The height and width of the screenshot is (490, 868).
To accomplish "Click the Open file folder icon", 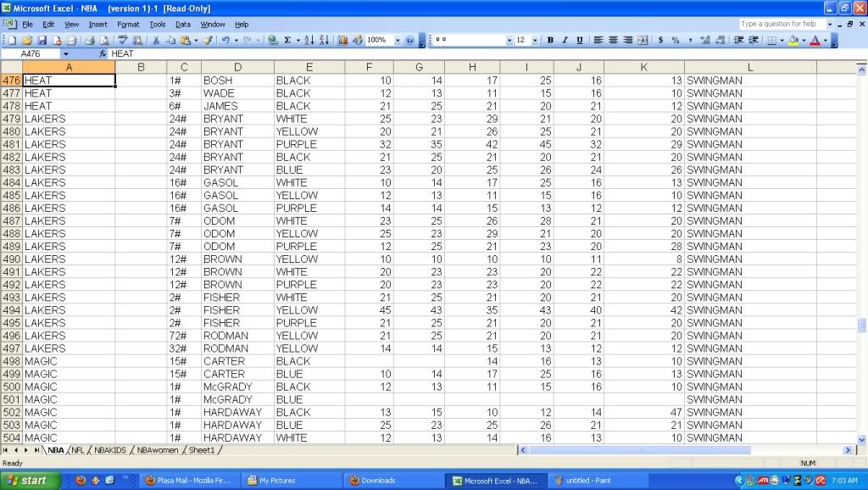I will click(x=27, y=40).
